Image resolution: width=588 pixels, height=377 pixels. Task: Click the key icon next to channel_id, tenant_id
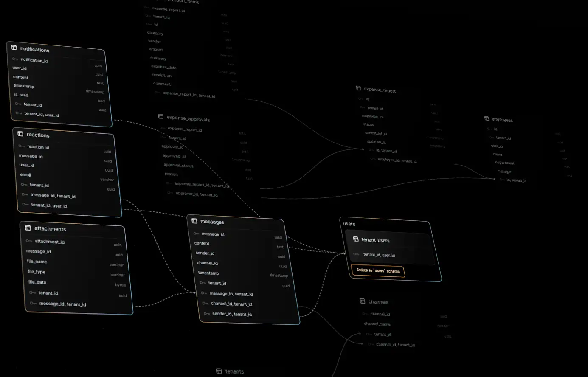205,304
